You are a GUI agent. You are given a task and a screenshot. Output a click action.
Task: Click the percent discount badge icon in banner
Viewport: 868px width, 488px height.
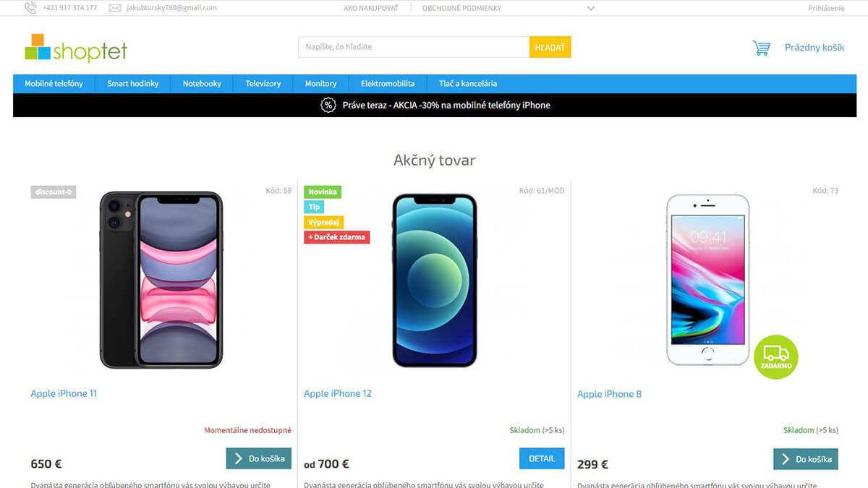tap(328, 105)
